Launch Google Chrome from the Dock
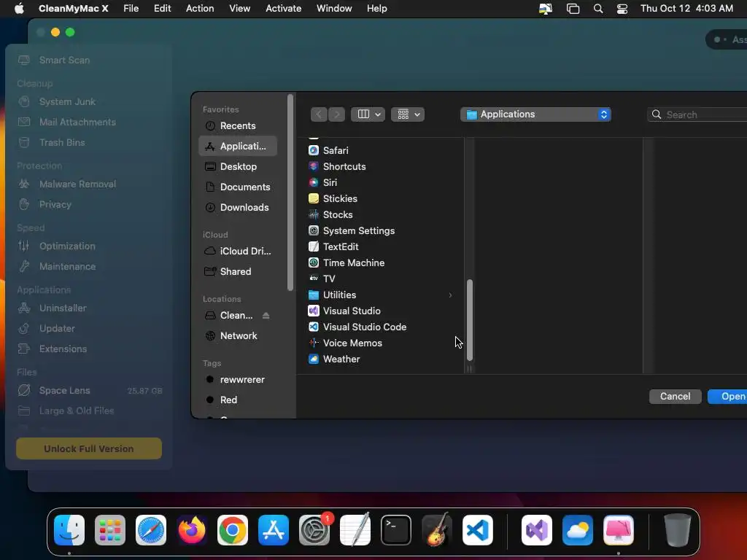 [233, 530]
